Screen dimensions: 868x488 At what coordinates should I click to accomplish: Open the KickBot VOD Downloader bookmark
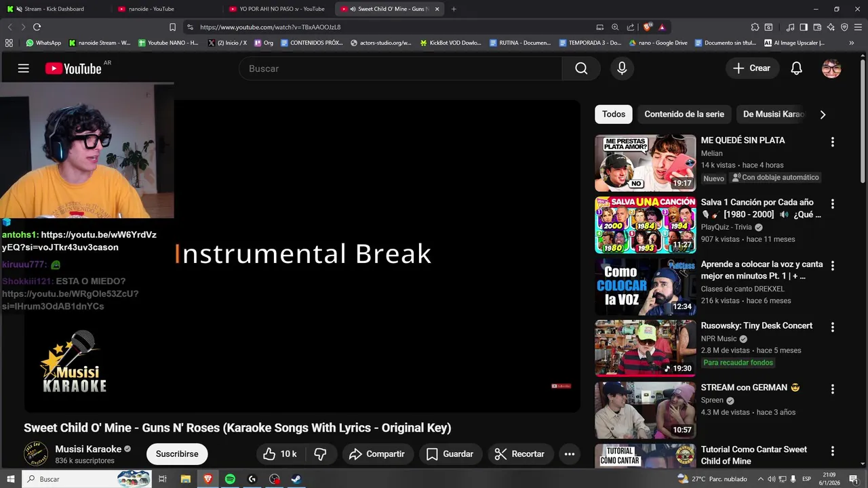450,43
